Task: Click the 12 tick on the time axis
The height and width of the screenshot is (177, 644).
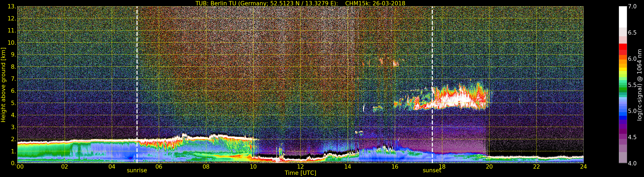Action: [300, 167]
